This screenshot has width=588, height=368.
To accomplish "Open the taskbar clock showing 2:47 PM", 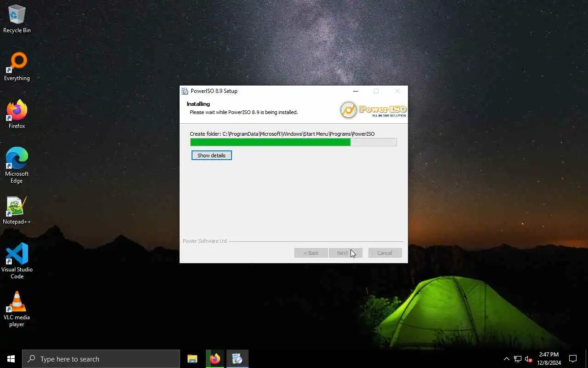I will click(549, 359).
